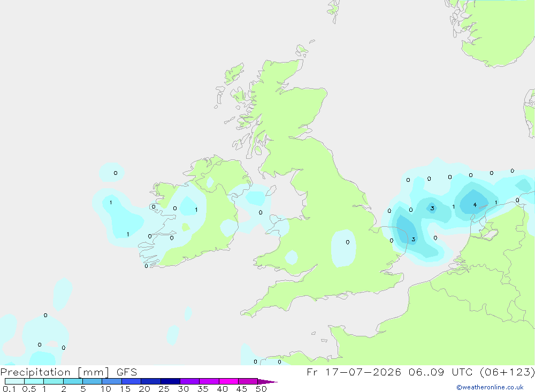The image size is (535, 392).
Task: Click the 40–45 mm magenta legend swatch
Action: tap(228, 381)
